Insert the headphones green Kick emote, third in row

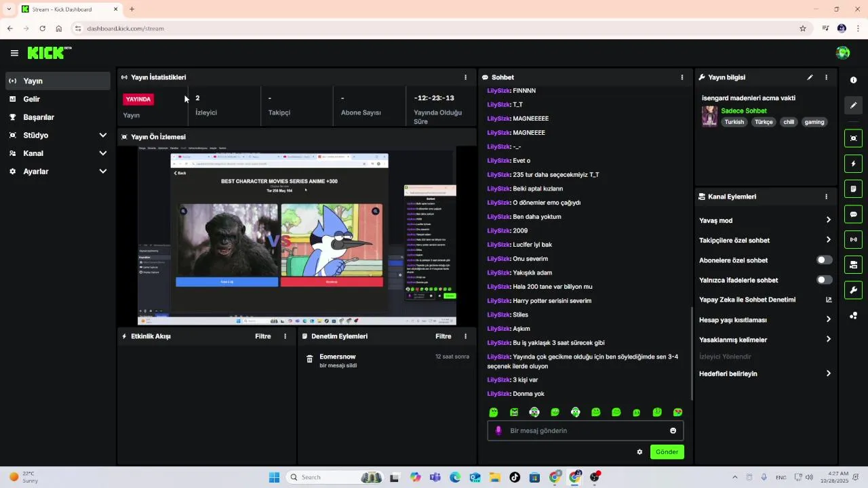tap(534, 412)
